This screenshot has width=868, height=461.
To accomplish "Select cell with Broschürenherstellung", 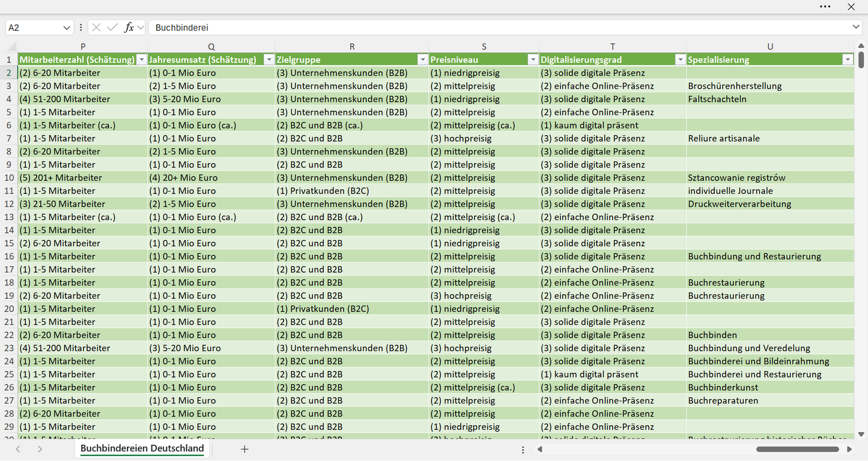I will point(770,86).
